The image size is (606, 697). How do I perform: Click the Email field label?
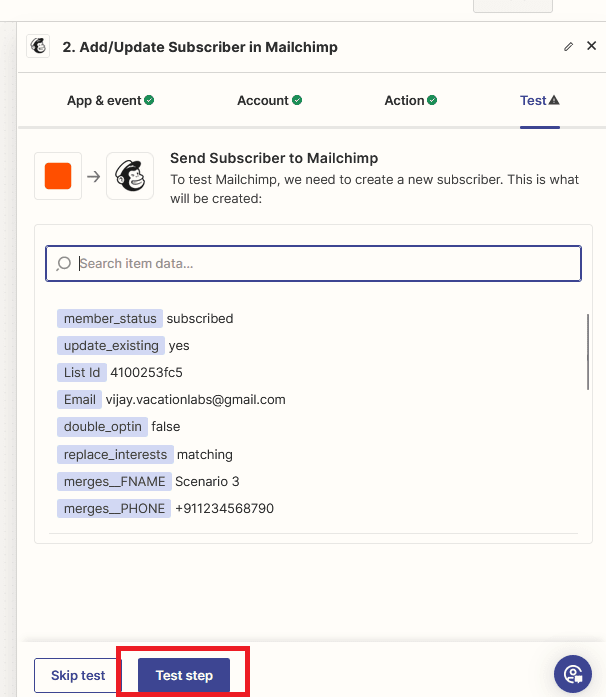pos(80,400)
